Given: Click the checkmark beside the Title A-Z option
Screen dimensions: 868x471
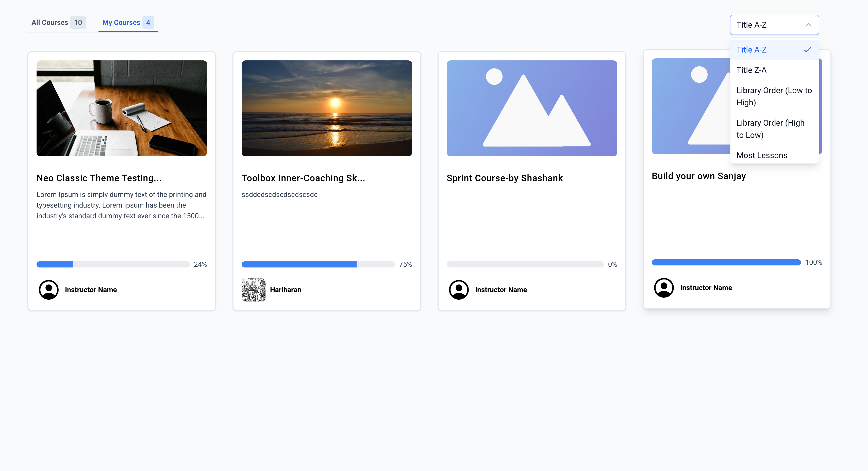Looking at the screenshot, I should (807, 50).
